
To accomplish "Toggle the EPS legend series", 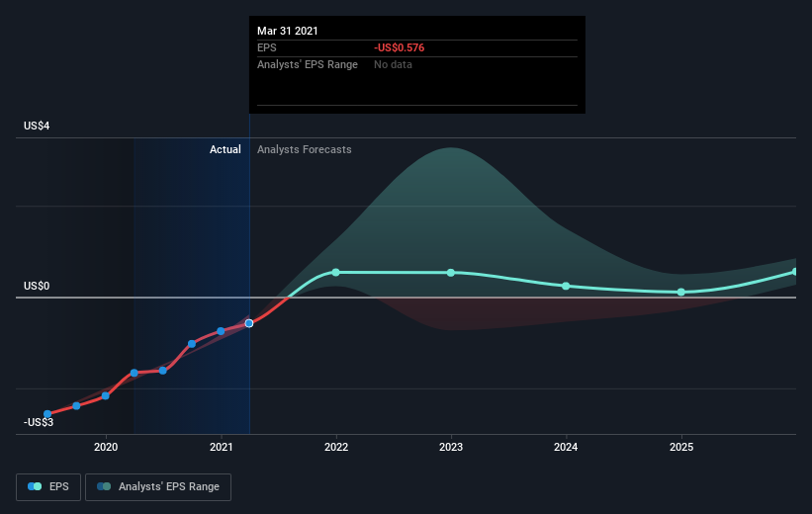I will 48,486.
